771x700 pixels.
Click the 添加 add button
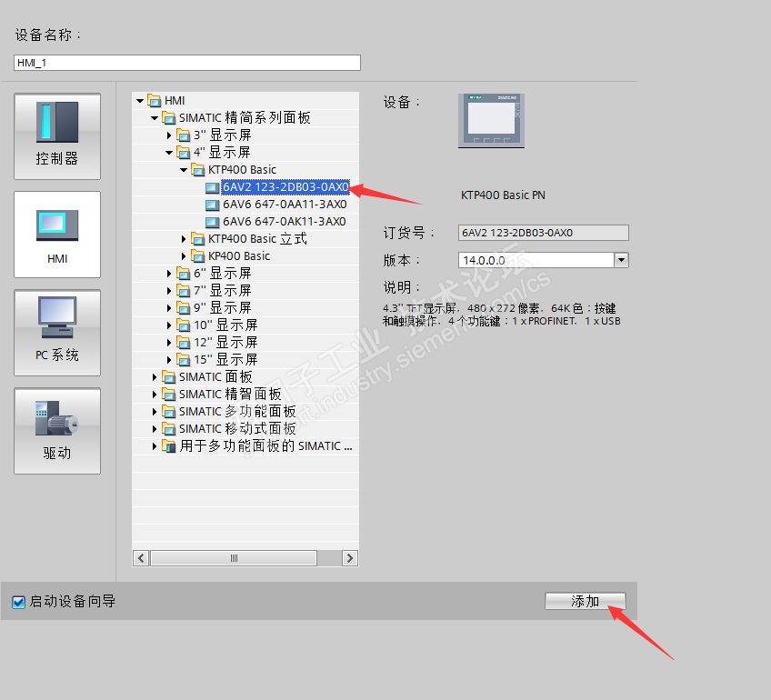click(586, 601)
